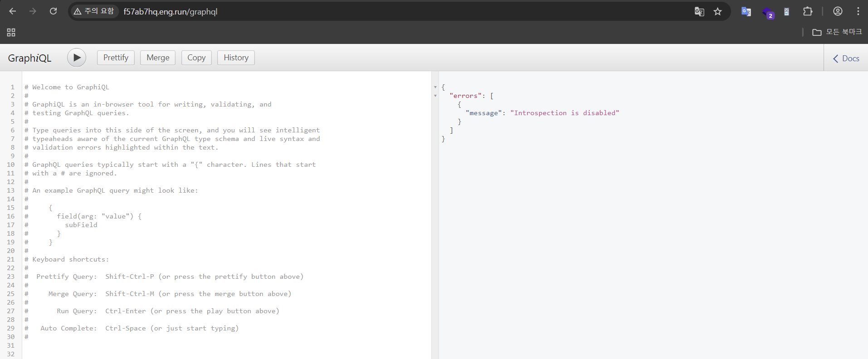
Task: Copy the query with the Copy button
Action: pyautogui.click(x=196, y=58)
